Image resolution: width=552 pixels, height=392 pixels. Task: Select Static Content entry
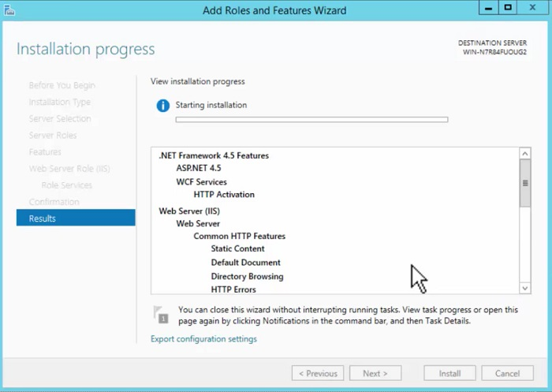coord(237,248)
